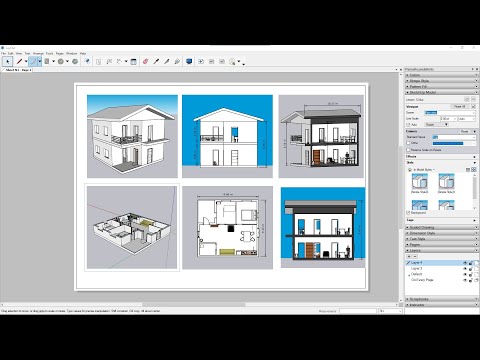Expand the Pattern Fill panel
Viewport: 480px width, 360px height.
441,86
